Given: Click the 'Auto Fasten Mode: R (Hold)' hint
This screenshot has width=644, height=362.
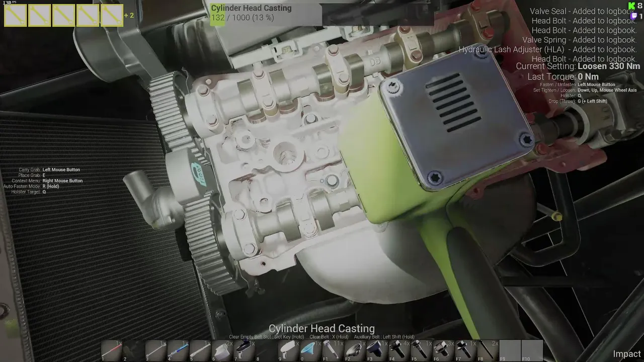Looking at the screenshot, I should [x=31, y=187].
